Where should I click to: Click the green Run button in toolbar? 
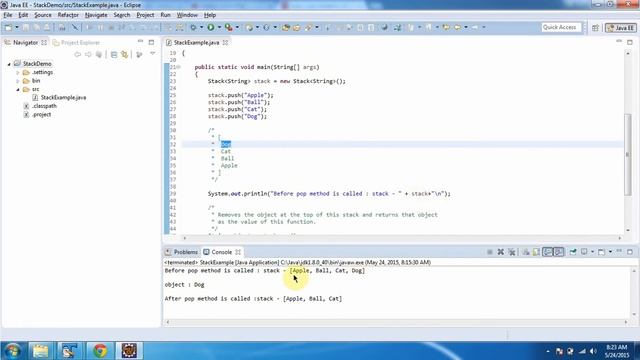pos(211,27)
